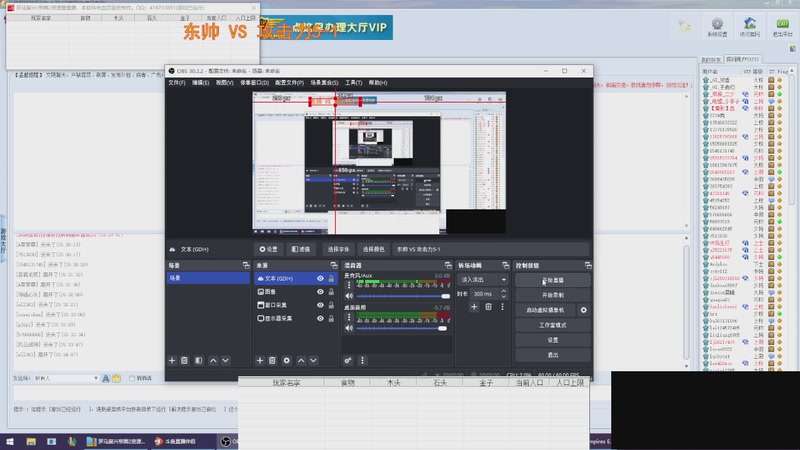The height and width of the screenshot is (450, 800).
Task: Remove the selected source with the trash icon
Action: pyautogui.click(x=272, y=361)
